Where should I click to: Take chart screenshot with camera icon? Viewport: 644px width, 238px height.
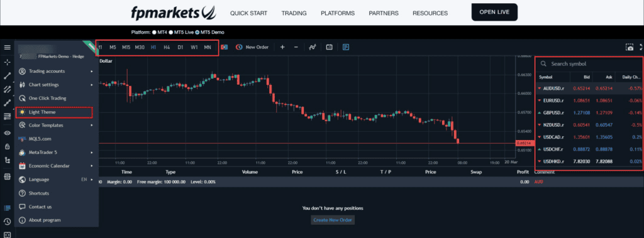630,47
